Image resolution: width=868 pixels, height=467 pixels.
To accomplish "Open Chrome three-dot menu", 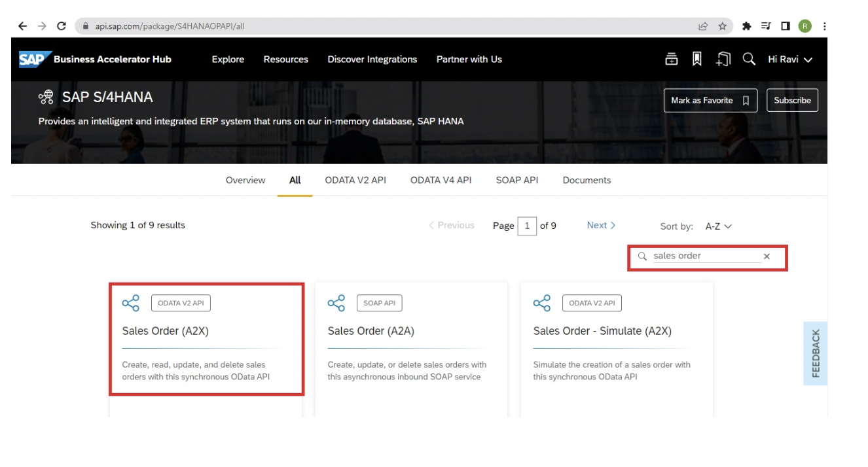I will point(825,26).
